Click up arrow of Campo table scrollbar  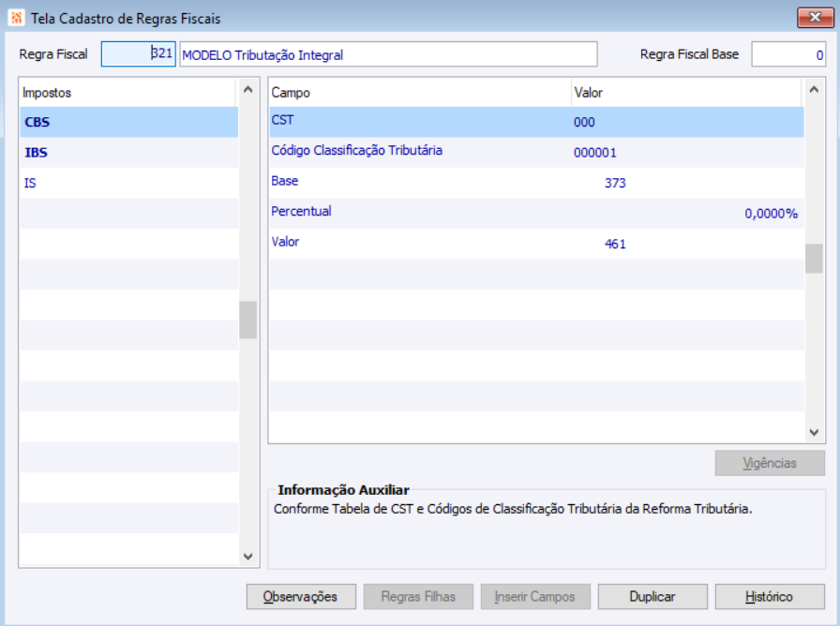point(814,89)
